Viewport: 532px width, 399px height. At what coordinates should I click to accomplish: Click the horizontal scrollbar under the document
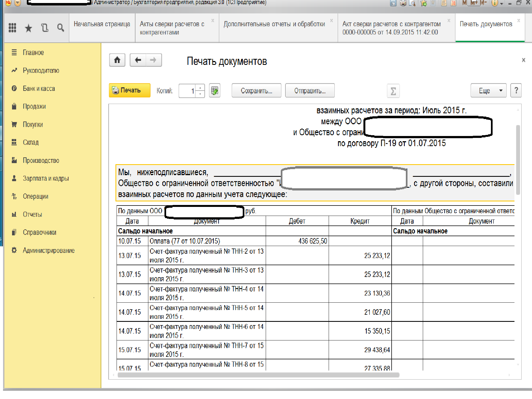pyautogui.click(x=258, y=375)
